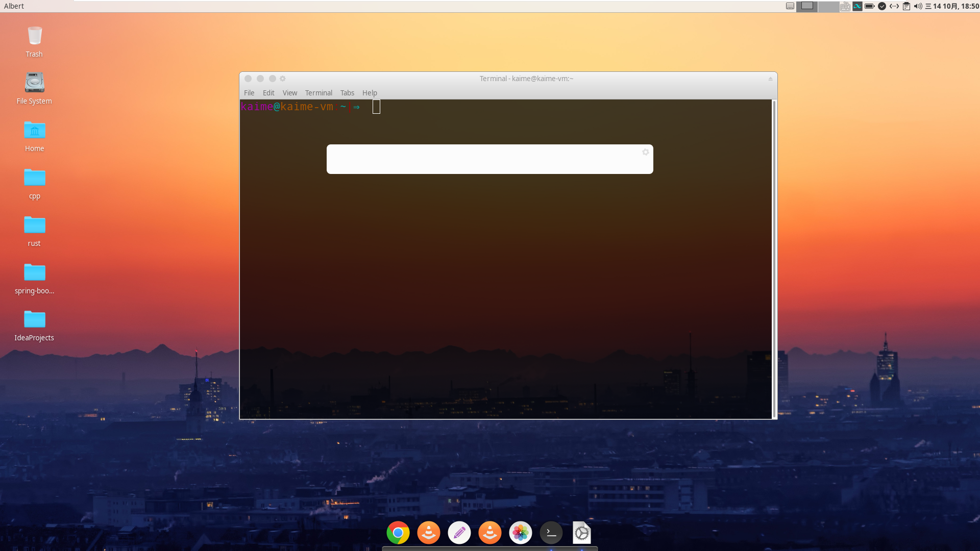Click the gear document icon in the dock
This screenshot has height=551, width=980.
pyautogui.click(x=582, y=533)
